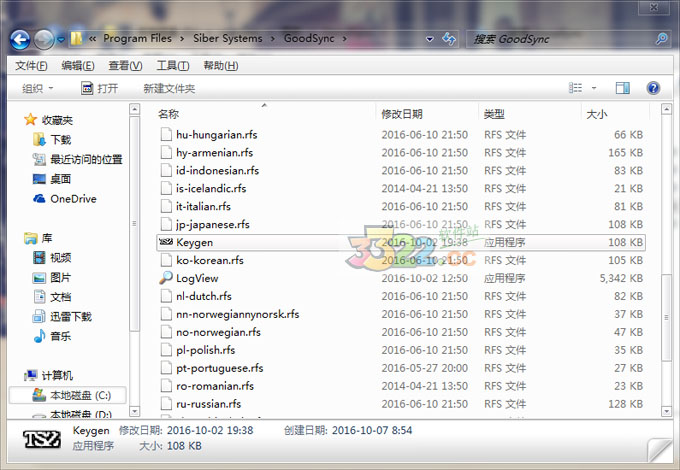Select ru-russian.rfs file name

tap(209, 404)
